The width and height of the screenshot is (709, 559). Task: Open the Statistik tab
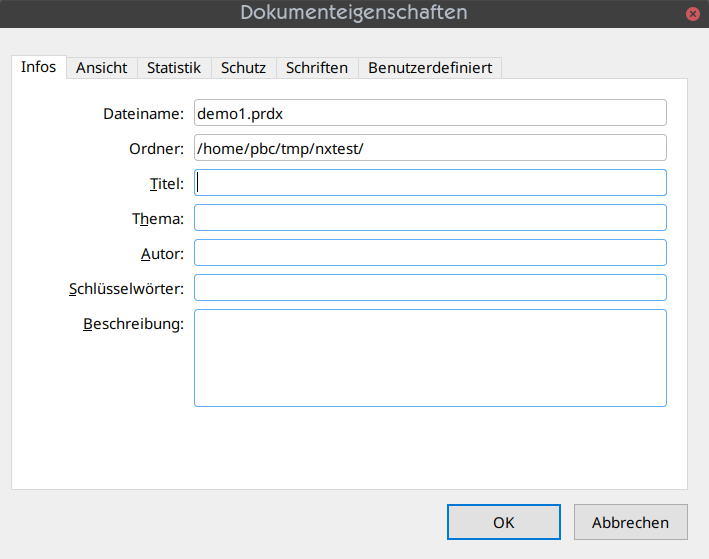[x=174, y=68]
